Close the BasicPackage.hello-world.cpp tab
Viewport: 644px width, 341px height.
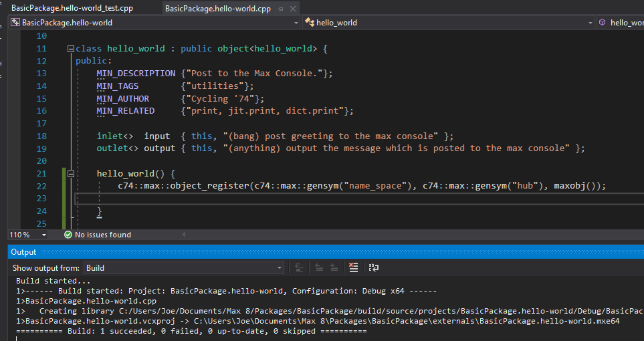[x=292, y=9]
